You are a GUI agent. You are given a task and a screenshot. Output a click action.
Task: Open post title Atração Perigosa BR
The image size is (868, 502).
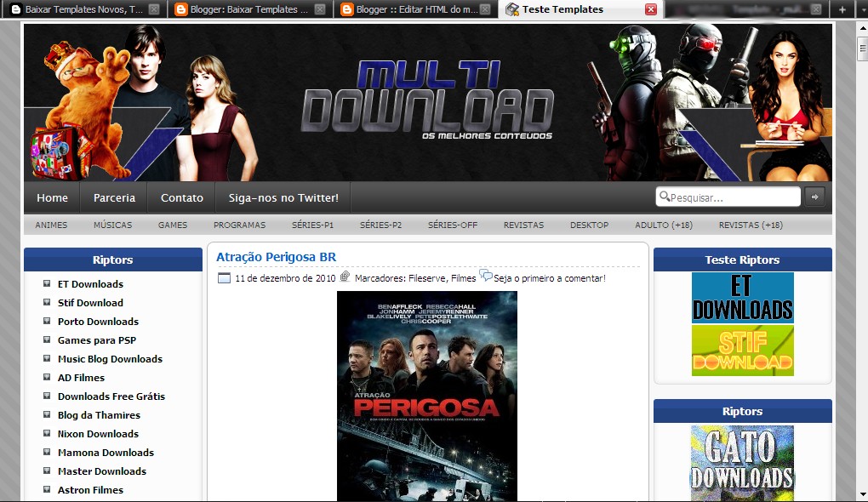pos(277,257)
